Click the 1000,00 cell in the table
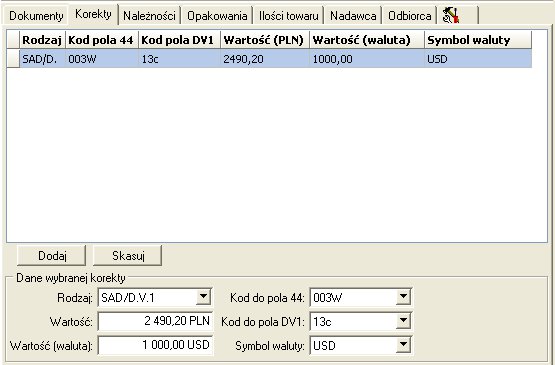This screenshot has width=555, height=365. pos(367,59)
